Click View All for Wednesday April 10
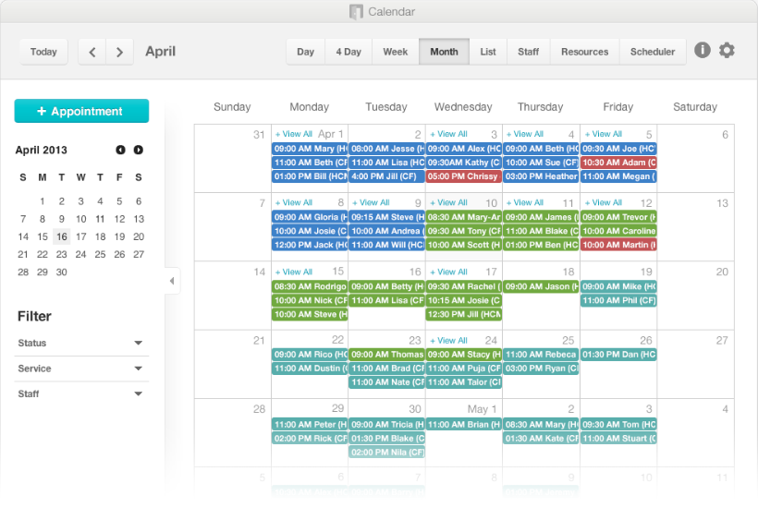Screen dimensions: 758x532 448,202
